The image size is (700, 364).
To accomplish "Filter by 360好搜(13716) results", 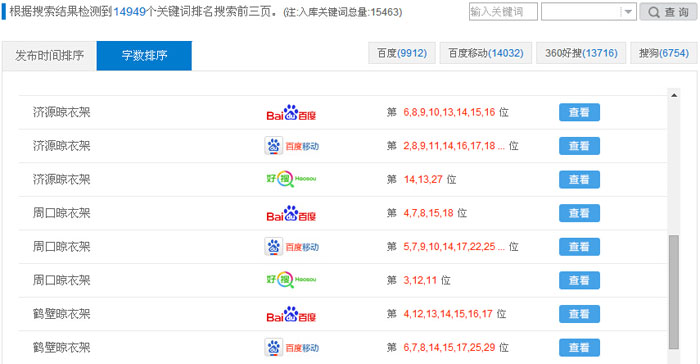I will [x=581, y=53].
